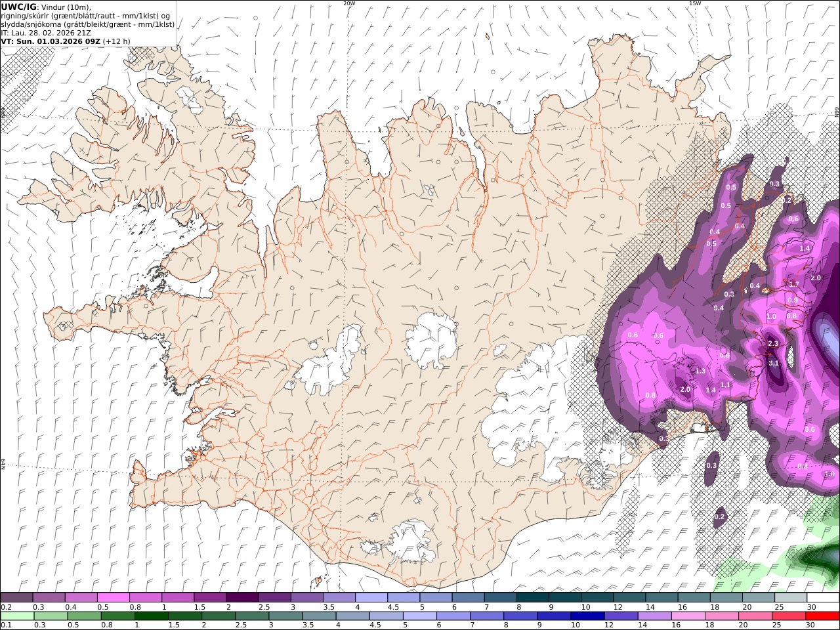Image resolution: width=840 pixels, height=630 pixels.
Task: Click the 1.3 precipitation value on the map
Action: (x=700, y=371)
